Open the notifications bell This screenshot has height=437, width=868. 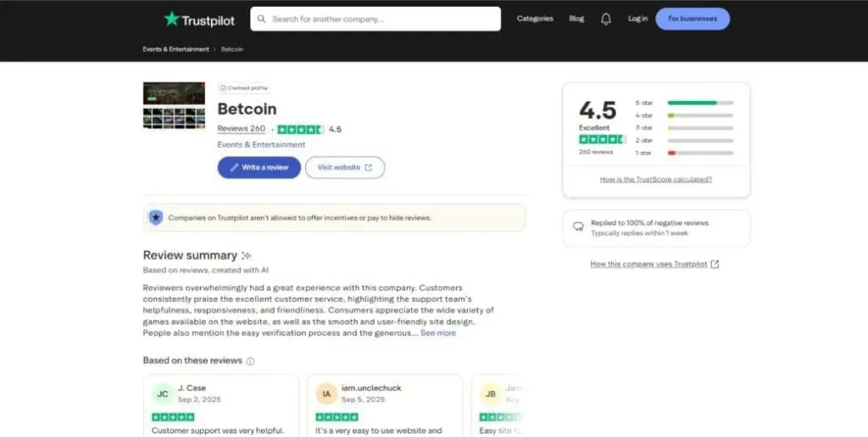pos(606,19)
